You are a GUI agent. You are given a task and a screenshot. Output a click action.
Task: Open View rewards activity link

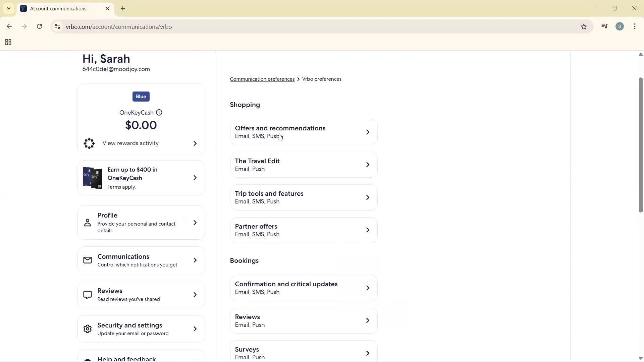coord(130,143)
